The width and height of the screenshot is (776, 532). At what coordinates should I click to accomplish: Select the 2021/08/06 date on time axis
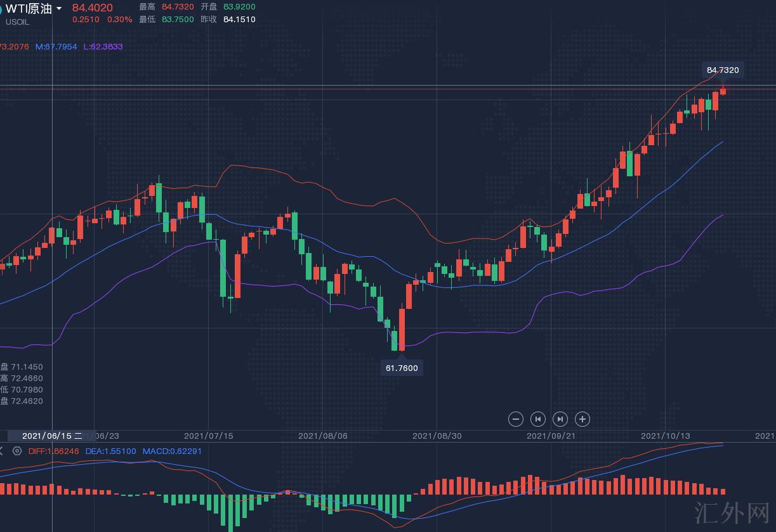point(323,436)
